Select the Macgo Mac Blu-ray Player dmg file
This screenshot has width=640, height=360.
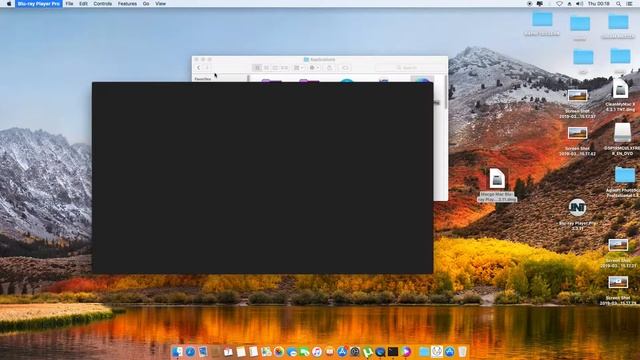coord(497,184)
